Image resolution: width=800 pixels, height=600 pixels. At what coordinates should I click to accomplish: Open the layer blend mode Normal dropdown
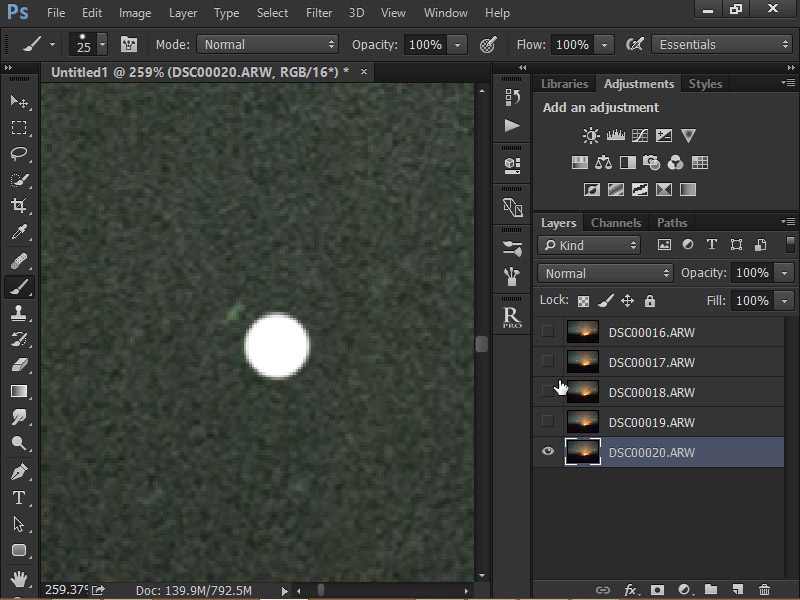click(606, 273)
